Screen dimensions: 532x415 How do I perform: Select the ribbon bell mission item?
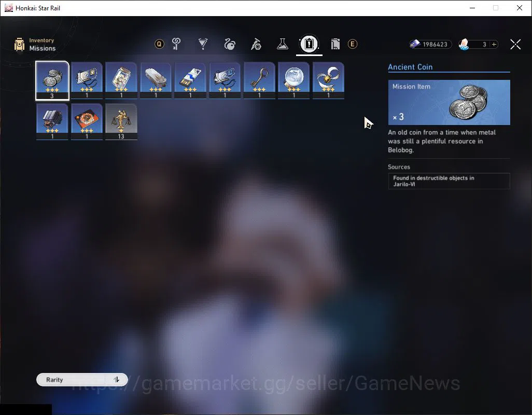pyautogui.click(x=328, y=80)
